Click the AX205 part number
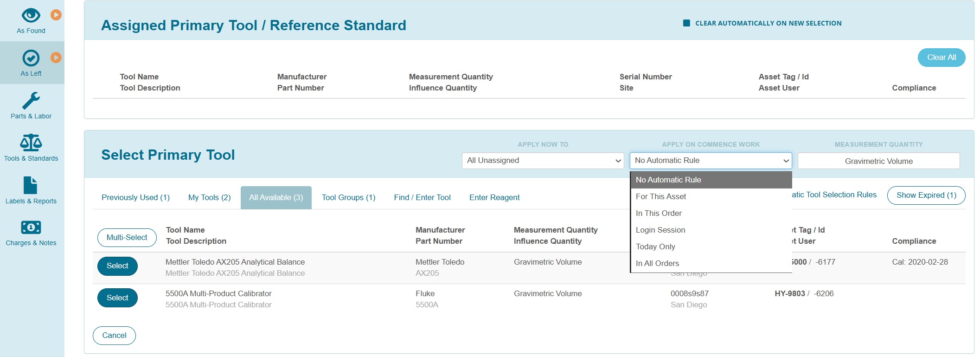This screenshot has height=357, width=980. (427, 273)
